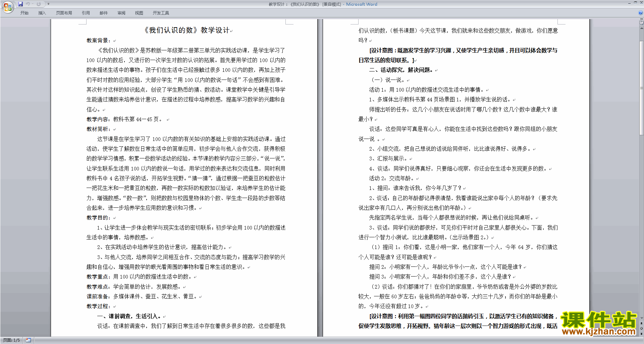The image size is (644, 344).
Task: Switch to the 引用 tab
Action: 86,13
